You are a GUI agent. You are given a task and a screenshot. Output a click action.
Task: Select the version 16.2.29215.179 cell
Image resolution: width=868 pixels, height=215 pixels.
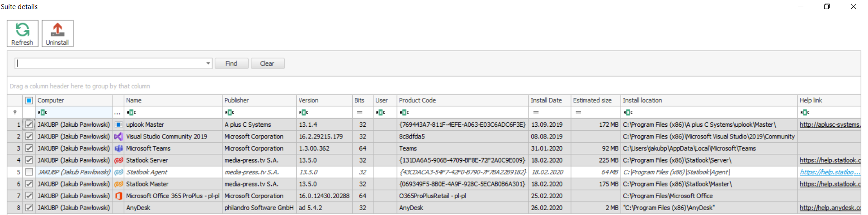[325, 136]
